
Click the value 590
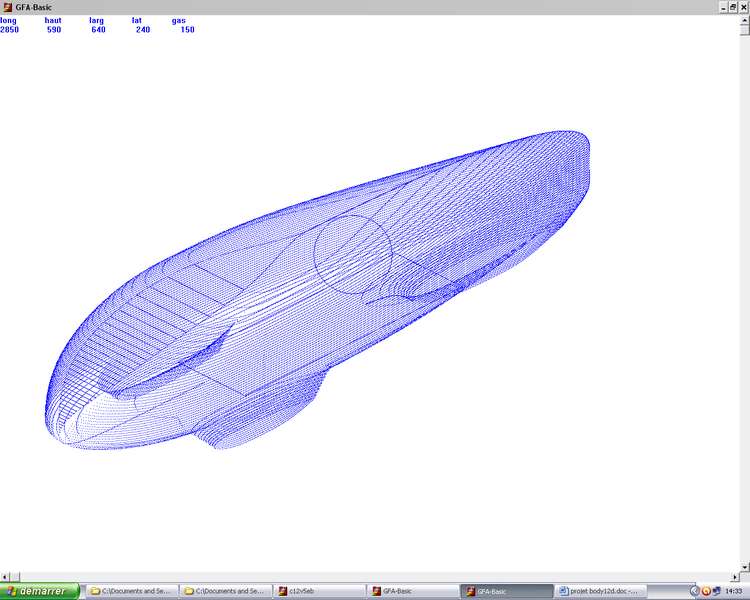pos(54,30)
